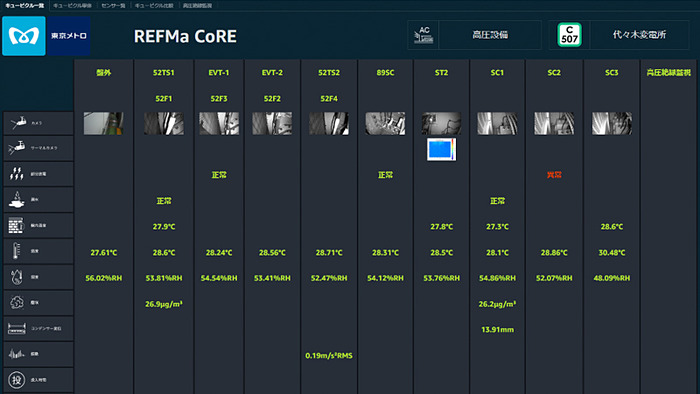Open the EVT-1 column header
The image size is (700, 394).
(x=219, y=72)
